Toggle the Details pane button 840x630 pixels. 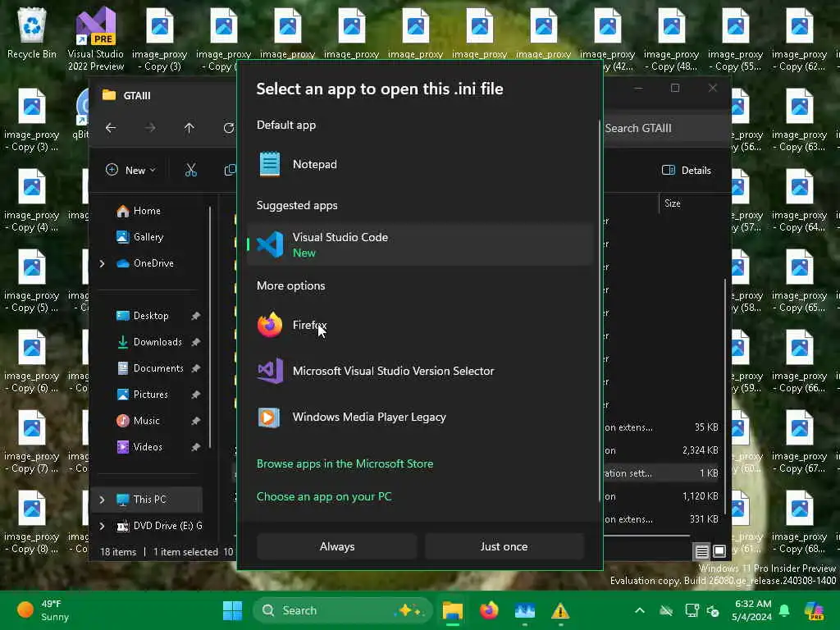tap(687, 171)
